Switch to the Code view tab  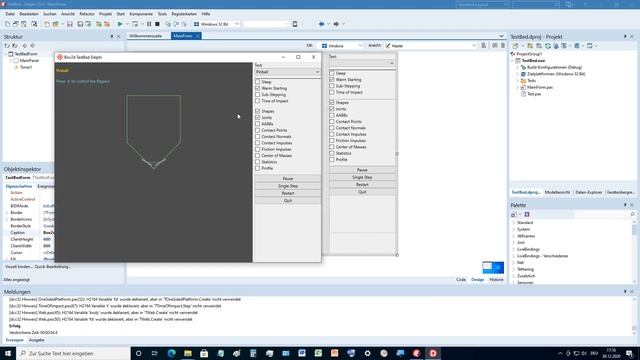click(x=461, y=280)
